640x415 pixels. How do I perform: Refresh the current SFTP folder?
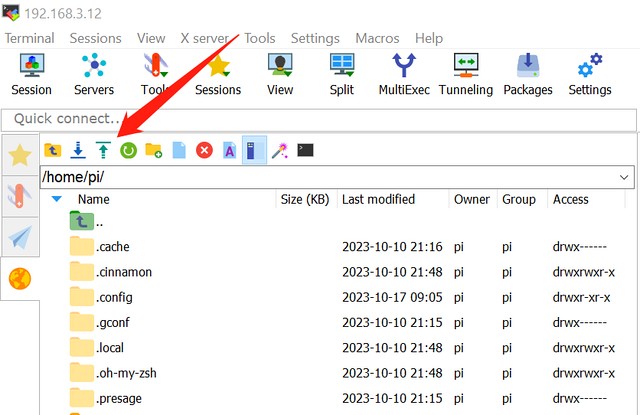(128, 150)
